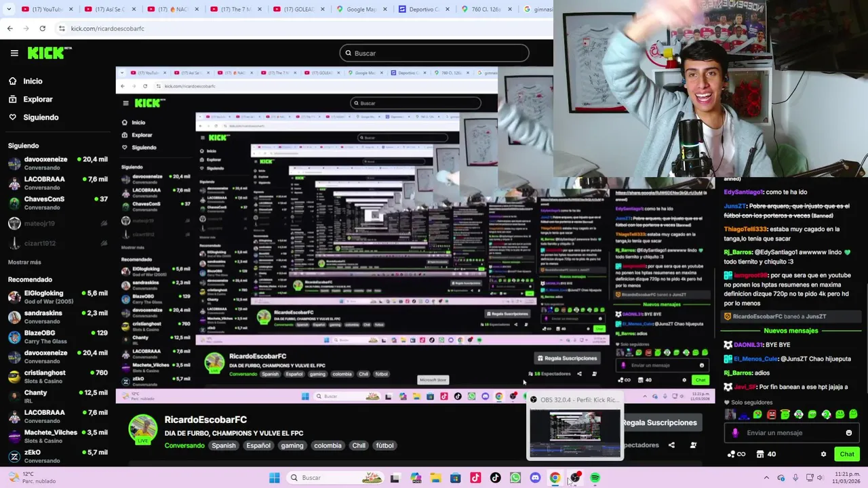Open OBS Studio taskbar icon
Screen dimensions: 868x488
(x=575, y=478)
